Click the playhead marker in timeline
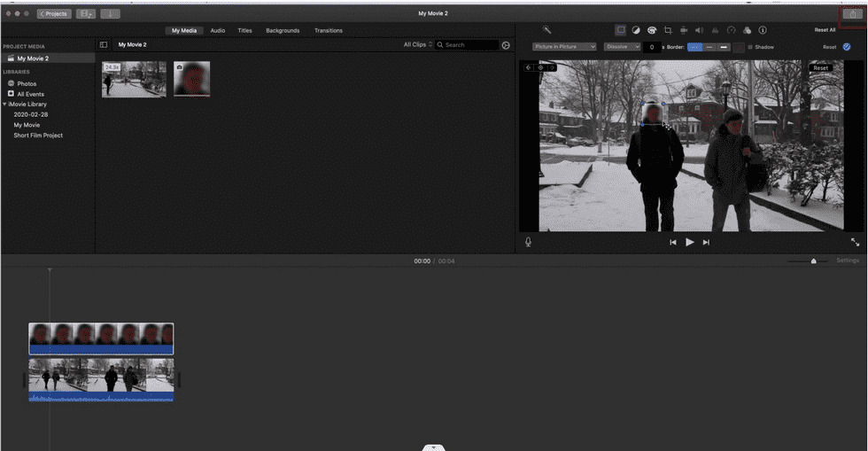This screenshot has height=451, width=868. coord(50,270)
